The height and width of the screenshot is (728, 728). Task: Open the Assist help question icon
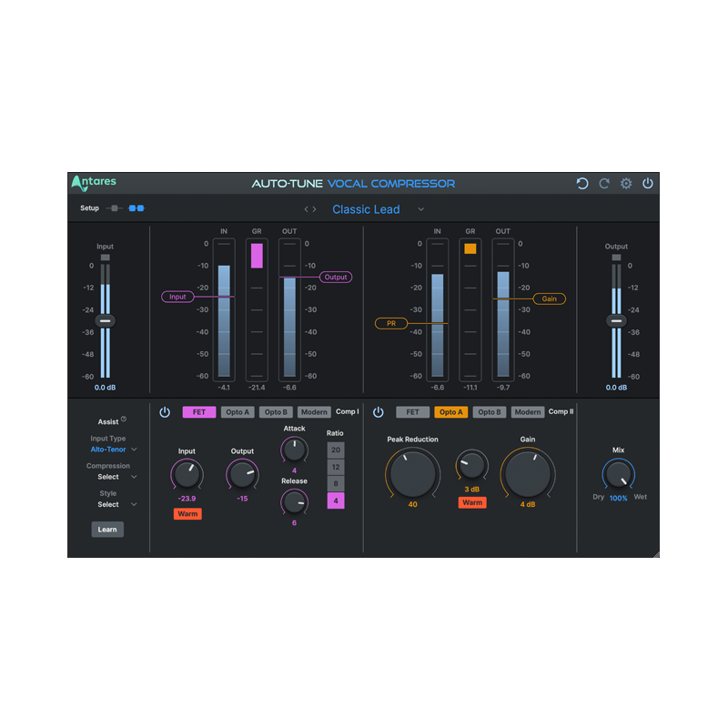124,419
